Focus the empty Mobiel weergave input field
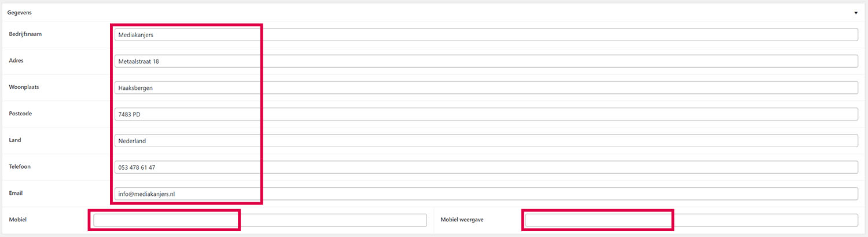 click(x=691, y=220)
